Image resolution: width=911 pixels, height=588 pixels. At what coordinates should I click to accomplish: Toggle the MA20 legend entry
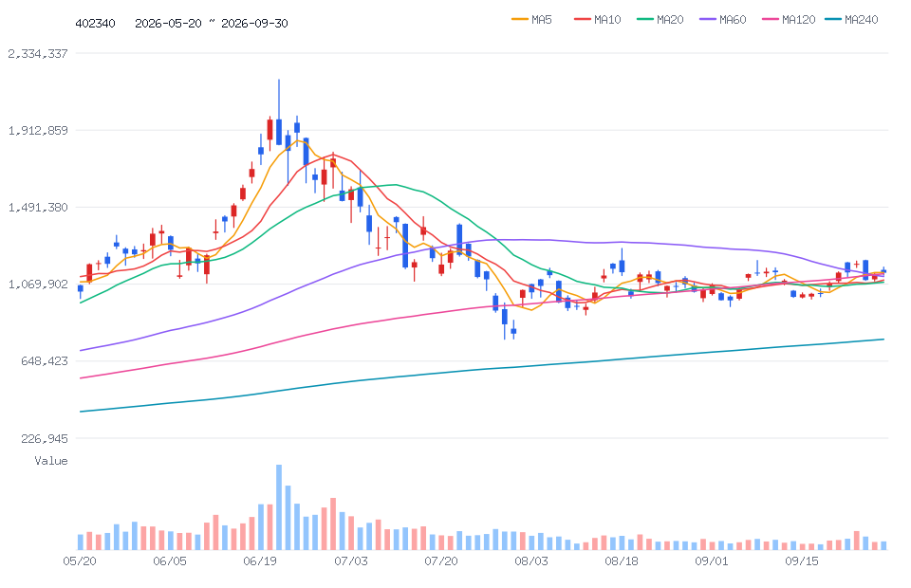click(660, 20)
